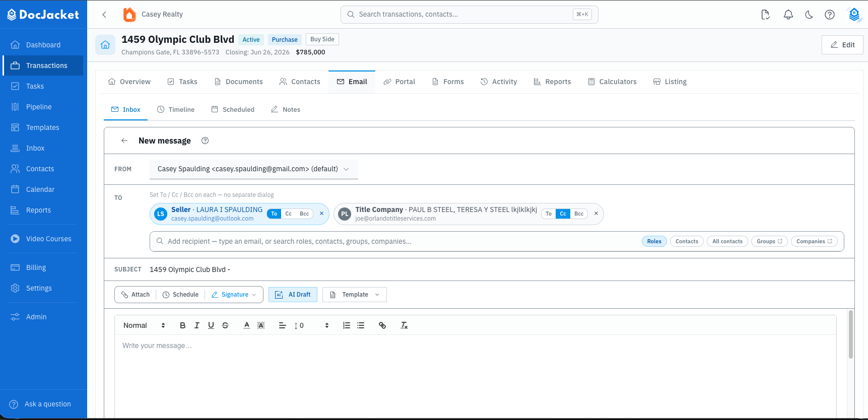Select All contacts recipient filter
This screenshot has height=420, width=868.
(727, 241)
